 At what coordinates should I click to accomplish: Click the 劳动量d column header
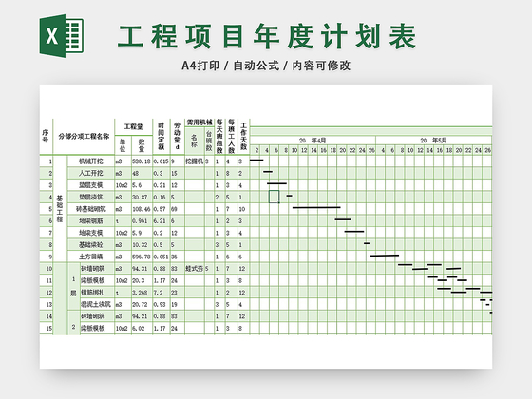(177, 137)
